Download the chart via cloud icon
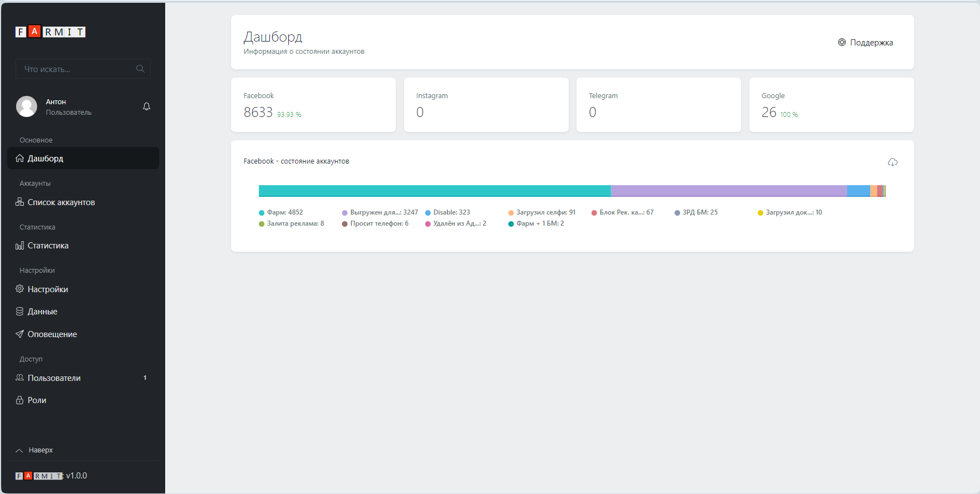This screenshot has height=494, width=980. pos(892,162)
